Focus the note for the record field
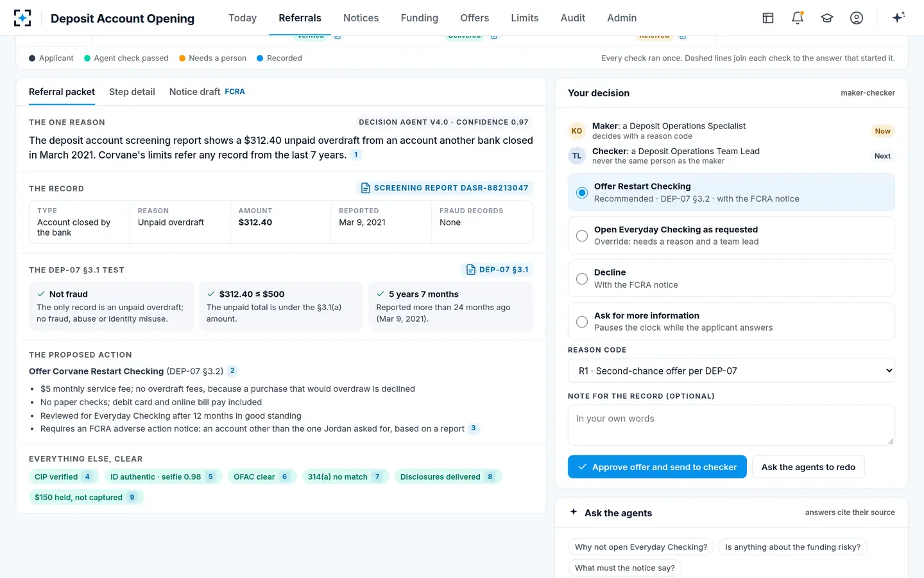This screenshot has width=924, height=578. pos(732,425)
